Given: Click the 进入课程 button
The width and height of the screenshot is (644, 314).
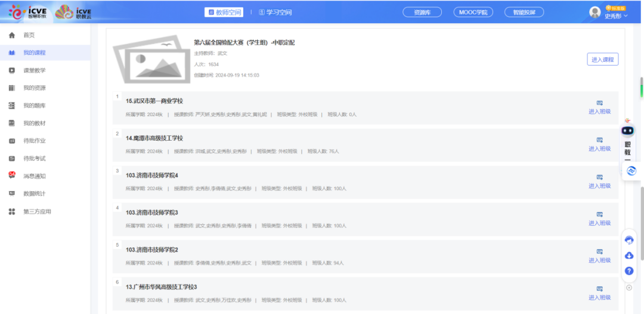Looking at the screenshot, I should (x=602, y=60).
